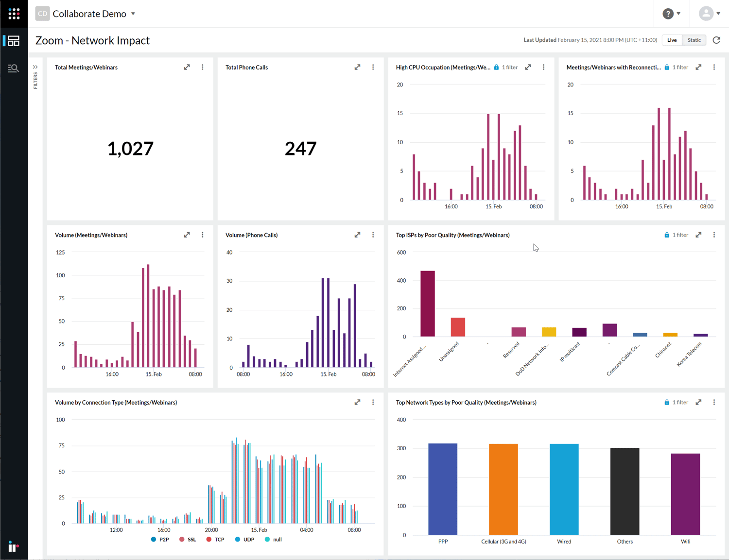Click the refresh dashboard icon
Viewport: 729px width, 560px height.
716,40
